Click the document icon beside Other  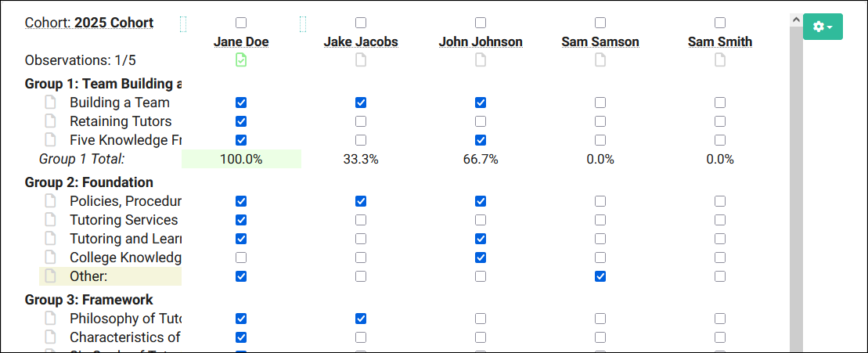point(51,276)
